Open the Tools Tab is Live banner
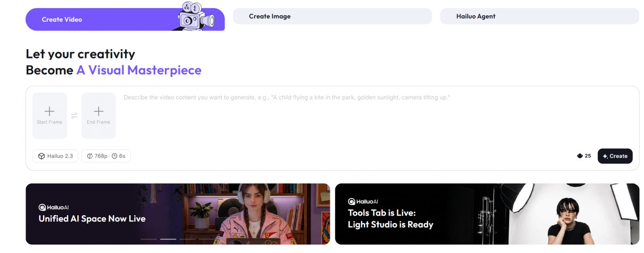 tap(487, 214)
